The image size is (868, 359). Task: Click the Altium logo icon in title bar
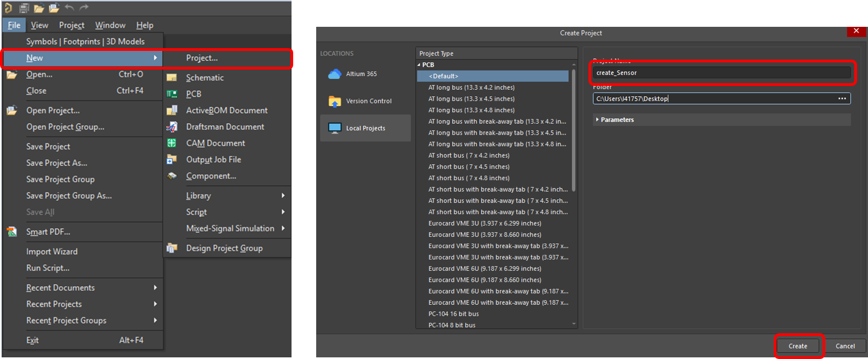[8, 8]
